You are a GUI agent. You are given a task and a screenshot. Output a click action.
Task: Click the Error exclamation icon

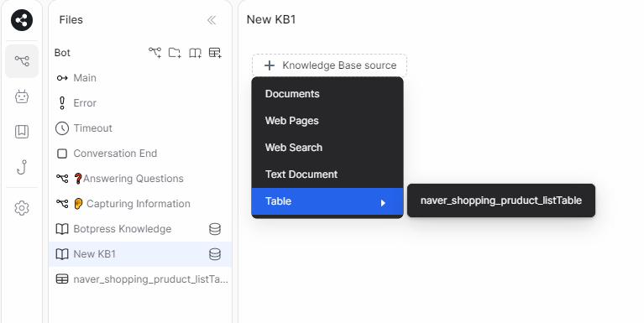coord(62,103)
